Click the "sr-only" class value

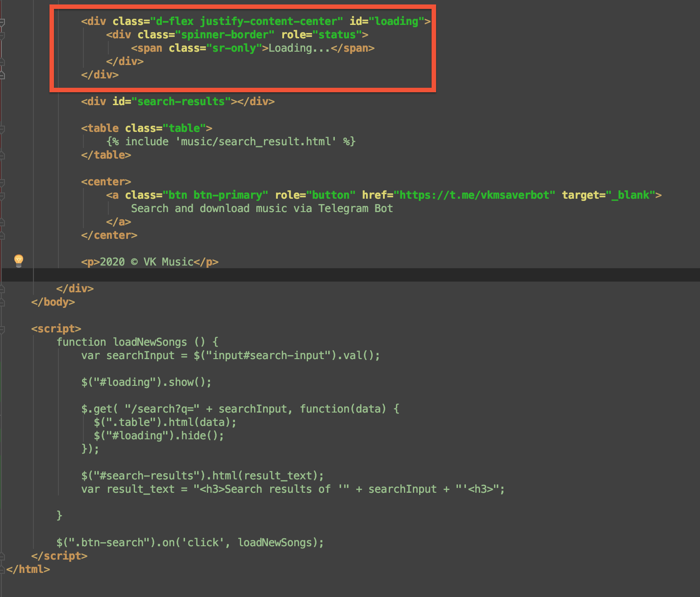point(234,48)
